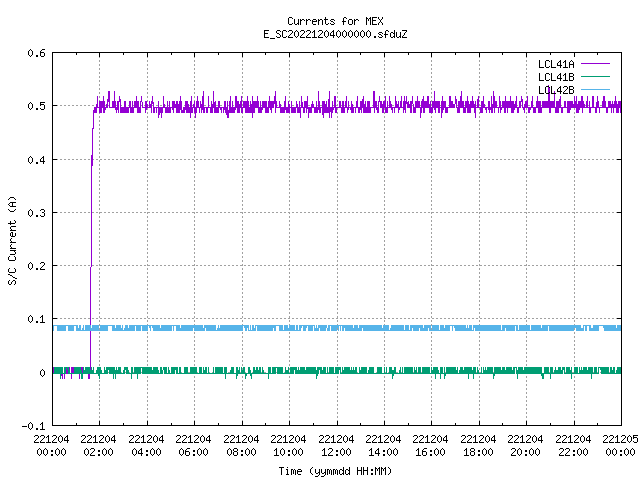The width and height of the screenshot is (640, 480).
Task: Click the 221205 00:00 time tick label
Action: pos(620,446)
